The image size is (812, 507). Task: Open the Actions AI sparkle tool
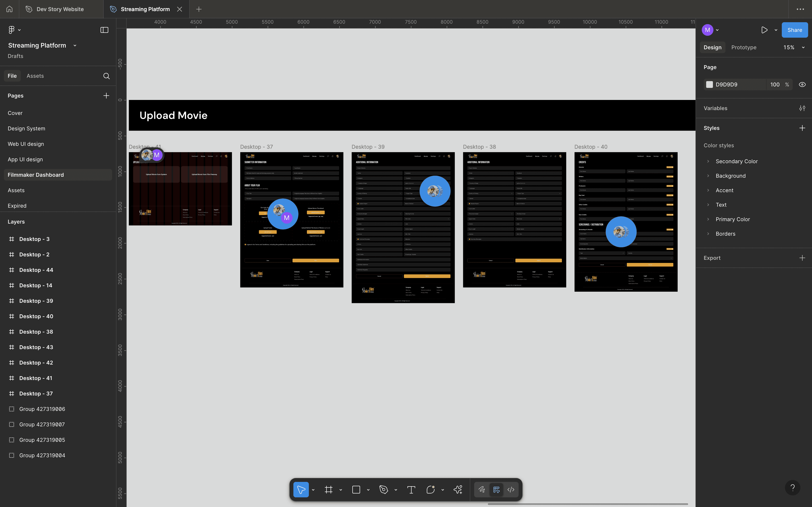click(458, 490)
